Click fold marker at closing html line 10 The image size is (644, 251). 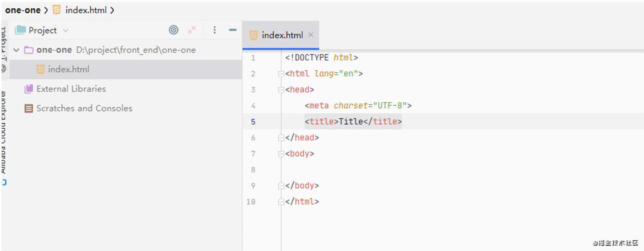click(x=281, y=202)
